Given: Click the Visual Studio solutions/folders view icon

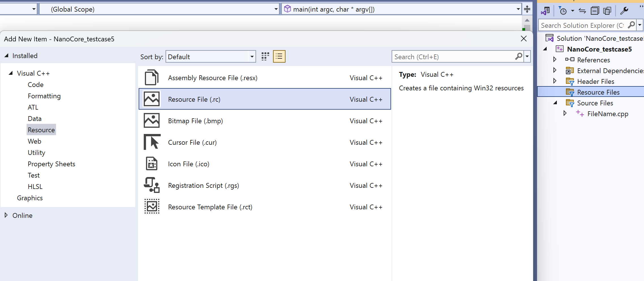Looking at the screenshot, I should (x=545, y=11).
